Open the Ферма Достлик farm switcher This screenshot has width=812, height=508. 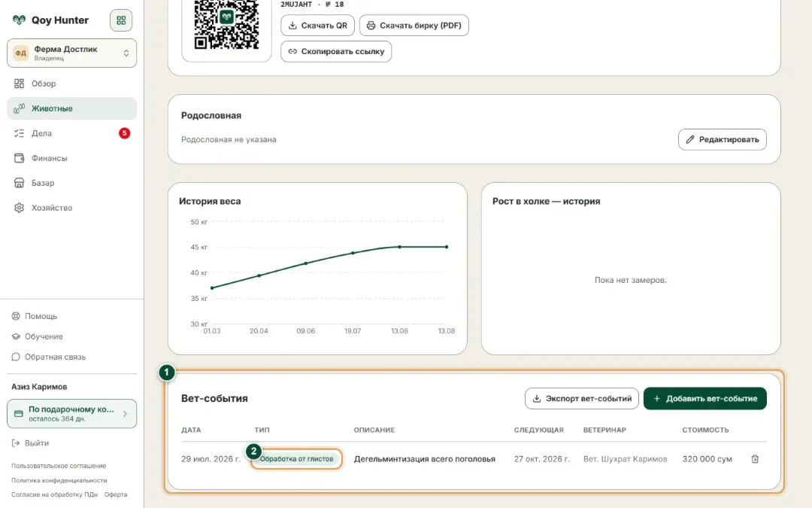[72, 53]
